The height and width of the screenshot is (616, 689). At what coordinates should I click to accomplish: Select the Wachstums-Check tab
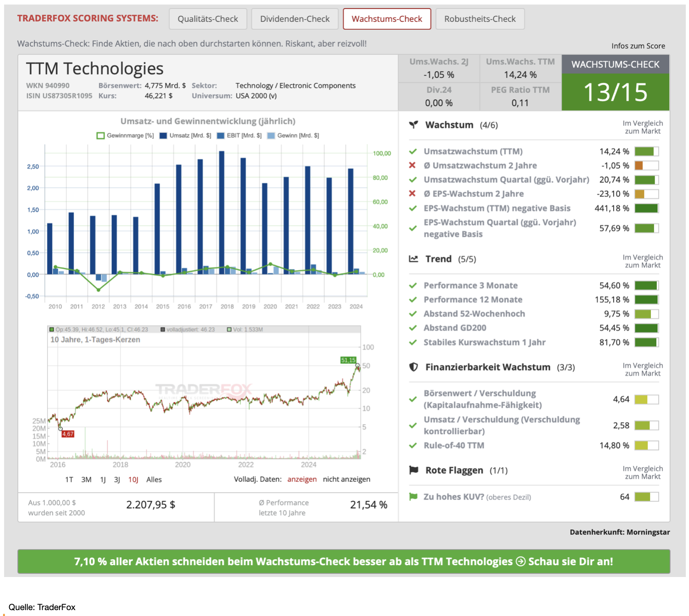coord(387,19)
